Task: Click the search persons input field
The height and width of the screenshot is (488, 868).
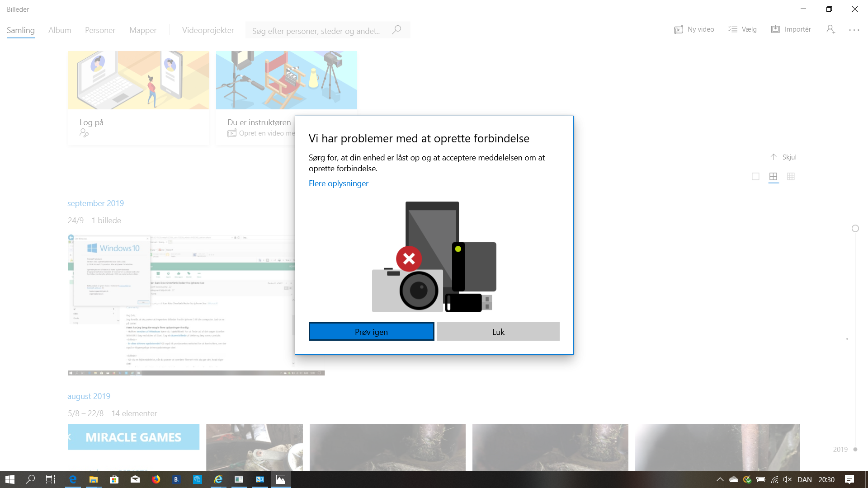Action: (x=316, y=31)
